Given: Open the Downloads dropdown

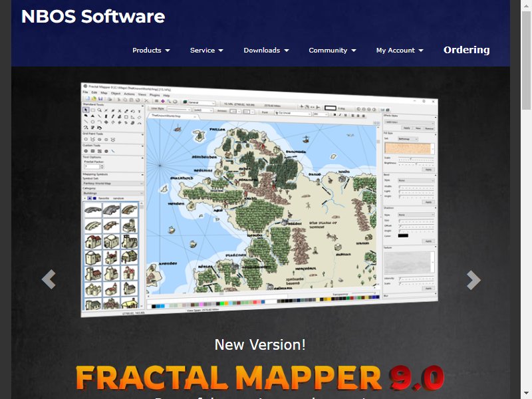Looking at the screenshot, I should point(266,51).
